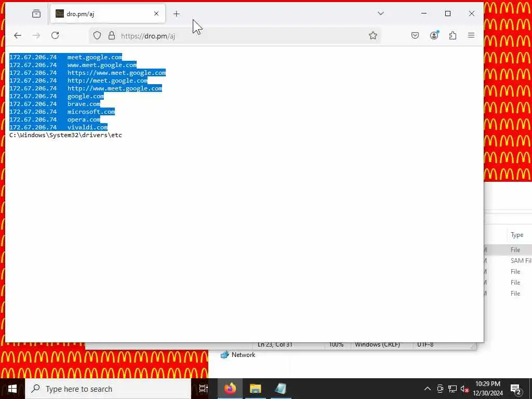Image resolution: width=532 pixels, height=399 pixels.
Task: Focus the address bar showing https://dro.pm/aj
Action: [234, 36]
